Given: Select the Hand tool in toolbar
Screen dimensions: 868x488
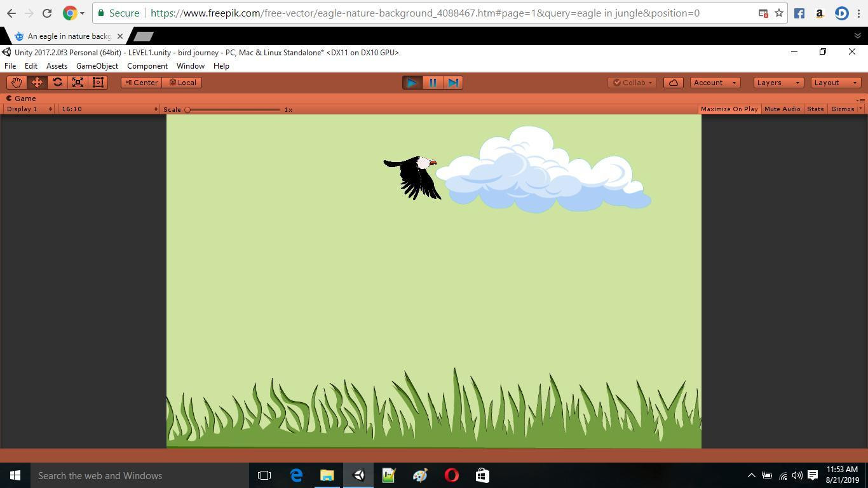Looking at the screenshot, I should point(17,83).
